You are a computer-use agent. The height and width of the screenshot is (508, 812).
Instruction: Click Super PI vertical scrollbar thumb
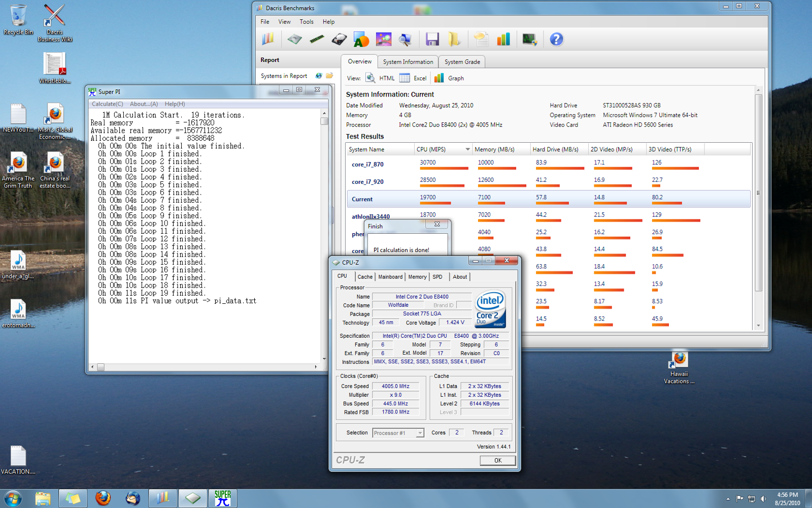tap(324, 121)
